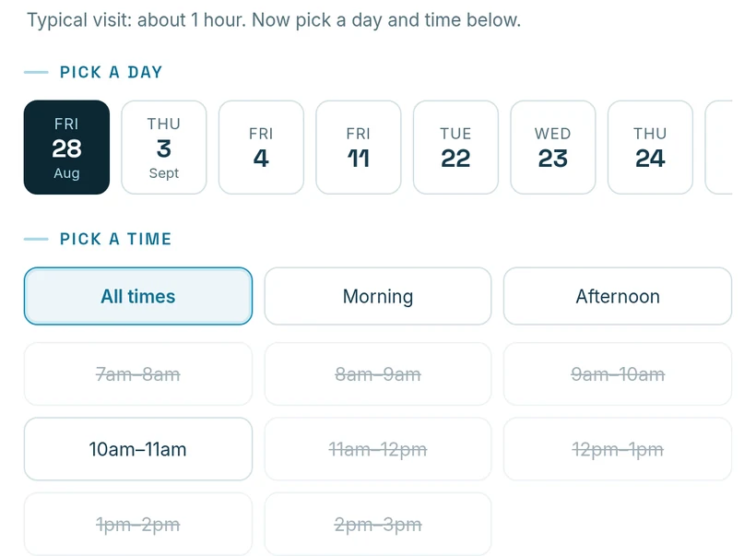Choose Thursday 3 Sept date card

(164, 148)
